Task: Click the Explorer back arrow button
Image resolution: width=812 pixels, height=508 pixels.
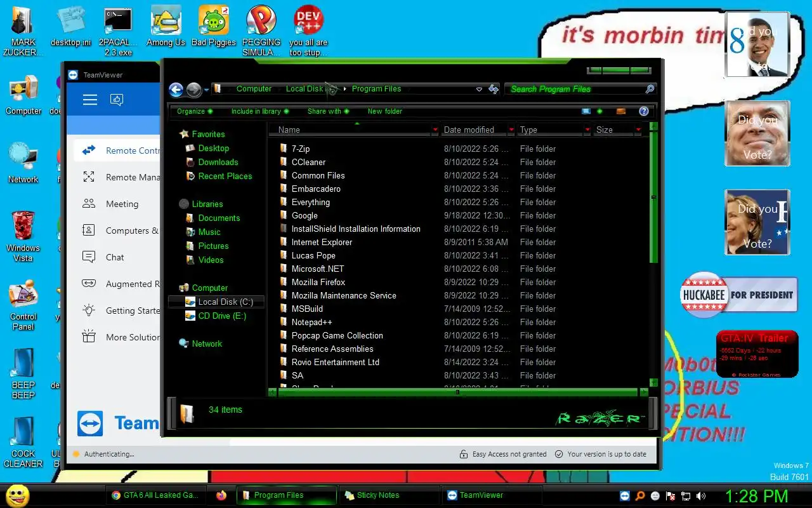Action: coord(176,90)
